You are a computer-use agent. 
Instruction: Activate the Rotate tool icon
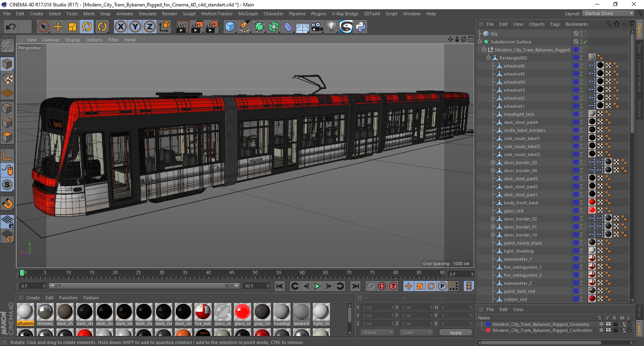[87, 27]
